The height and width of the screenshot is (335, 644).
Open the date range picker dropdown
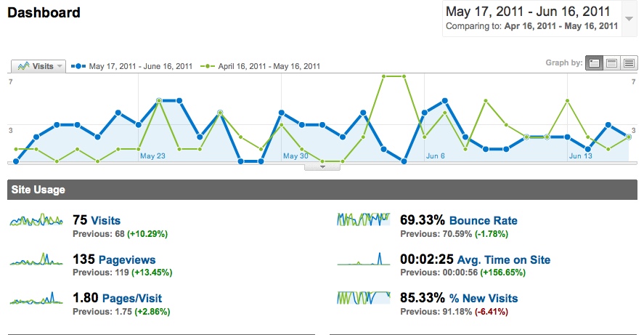tap(629, 19)
